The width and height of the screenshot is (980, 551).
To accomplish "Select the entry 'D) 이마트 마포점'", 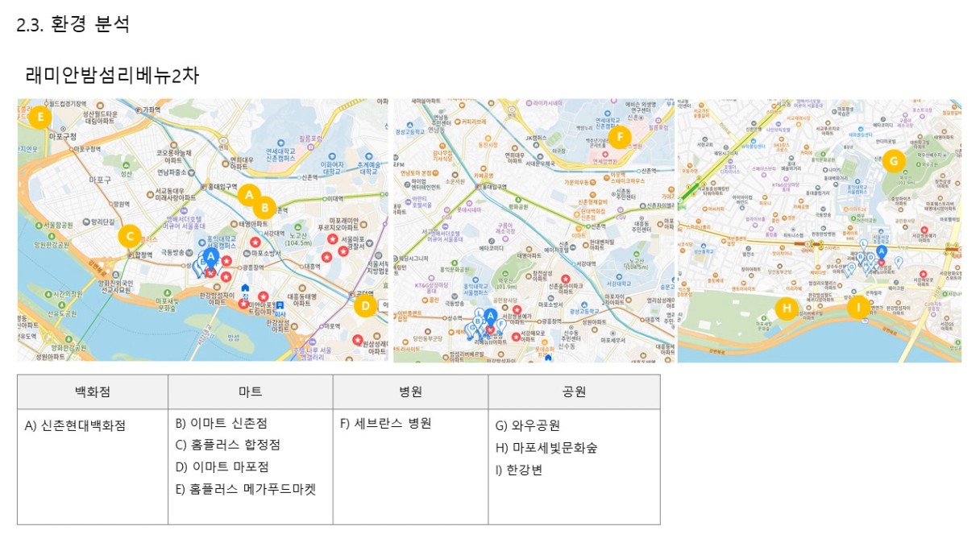I will (222, 466).
